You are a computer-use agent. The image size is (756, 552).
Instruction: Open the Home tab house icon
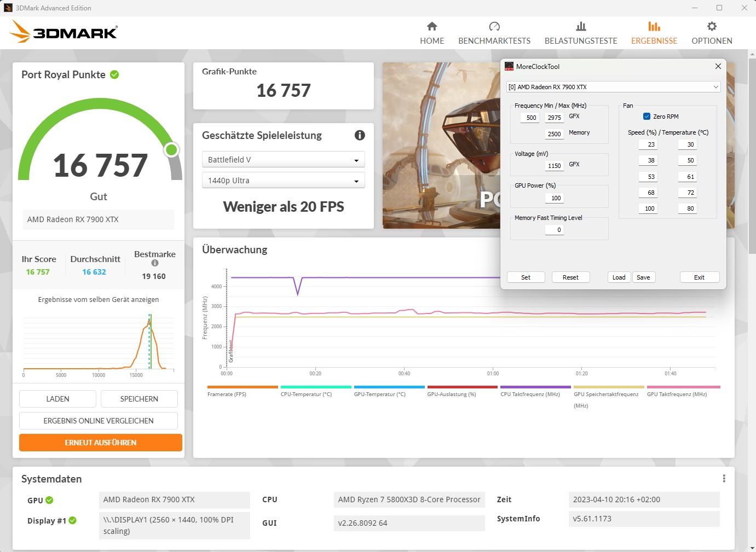pyautogui.click(x=432, y=26)
